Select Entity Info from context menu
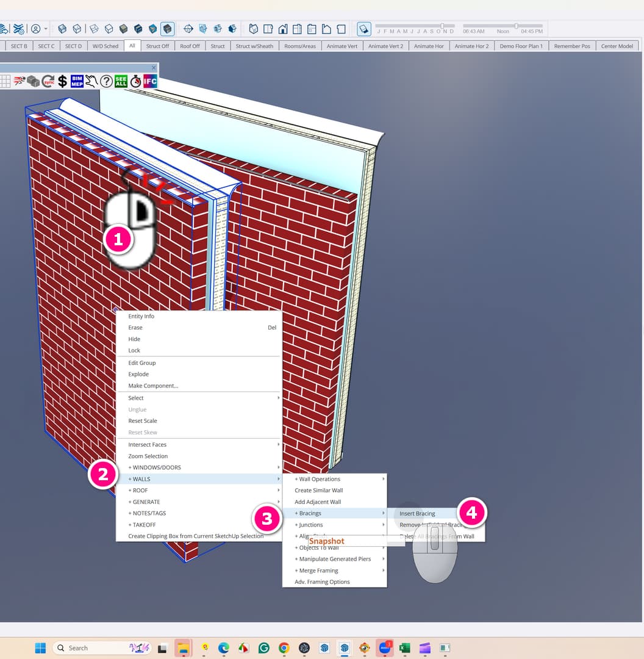 (199, 316)
